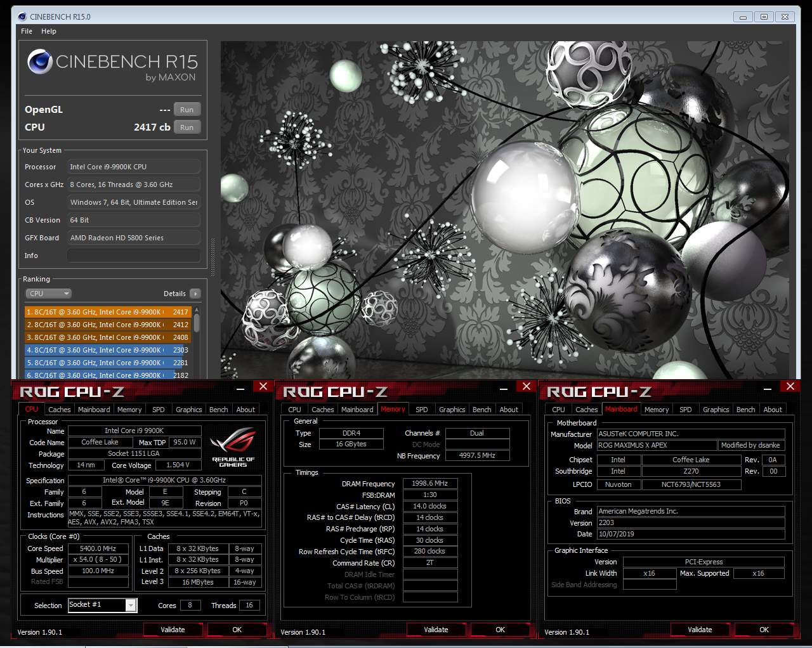
Task: Click the Cinebench title bar app icon
Action: click(x=22, y=16)
